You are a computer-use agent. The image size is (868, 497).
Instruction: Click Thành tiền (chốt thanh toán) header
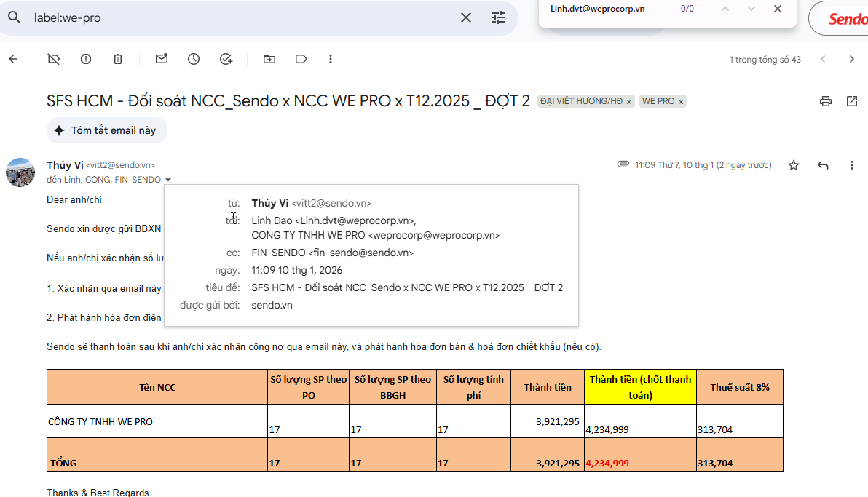[641, 387]
